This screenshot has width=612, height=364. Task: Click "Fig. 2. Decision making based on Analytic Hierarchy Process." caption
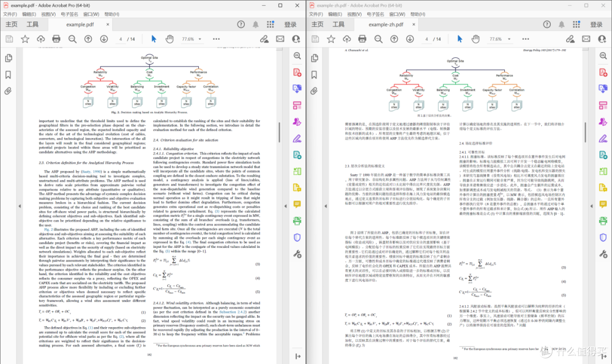pyautogui.click(x=149, y=112)
